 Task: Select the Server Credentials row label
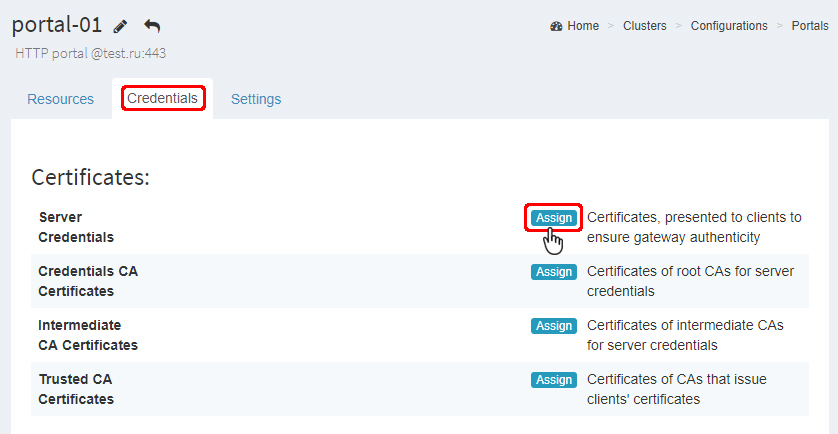[76, 227]
